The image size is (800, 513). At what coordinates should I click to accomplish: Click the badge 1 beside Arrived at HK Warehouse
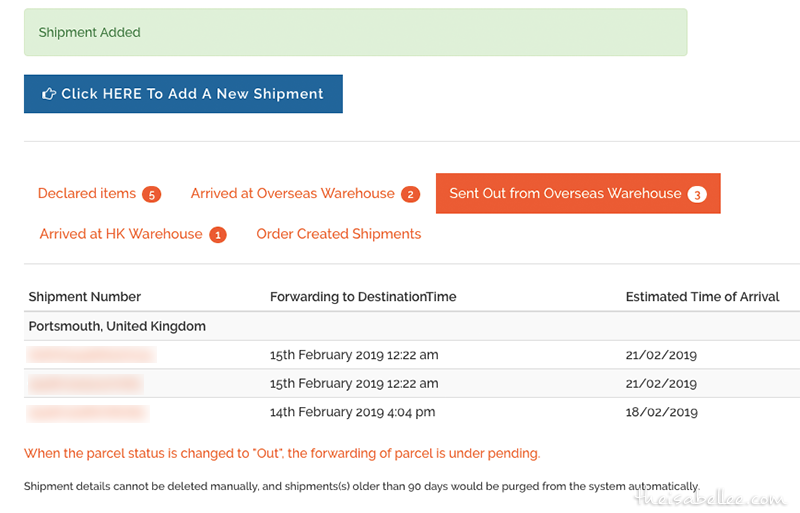point(218,235)
